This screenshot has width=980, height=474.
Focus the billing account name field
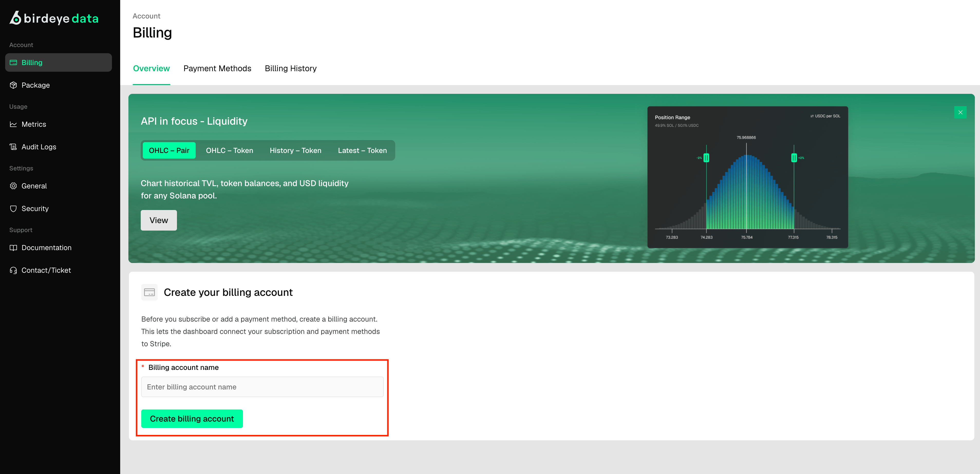262,387
